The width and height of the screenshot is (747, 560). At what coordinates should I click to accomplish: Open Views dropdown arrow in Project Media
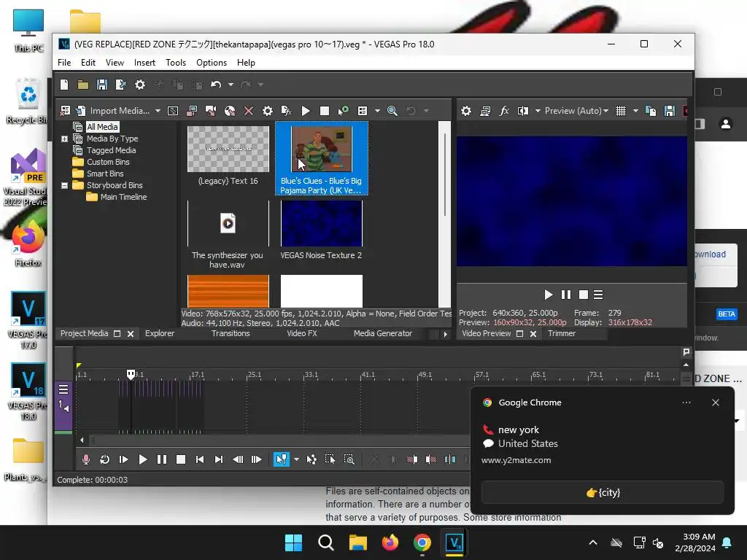coord(377,111)
